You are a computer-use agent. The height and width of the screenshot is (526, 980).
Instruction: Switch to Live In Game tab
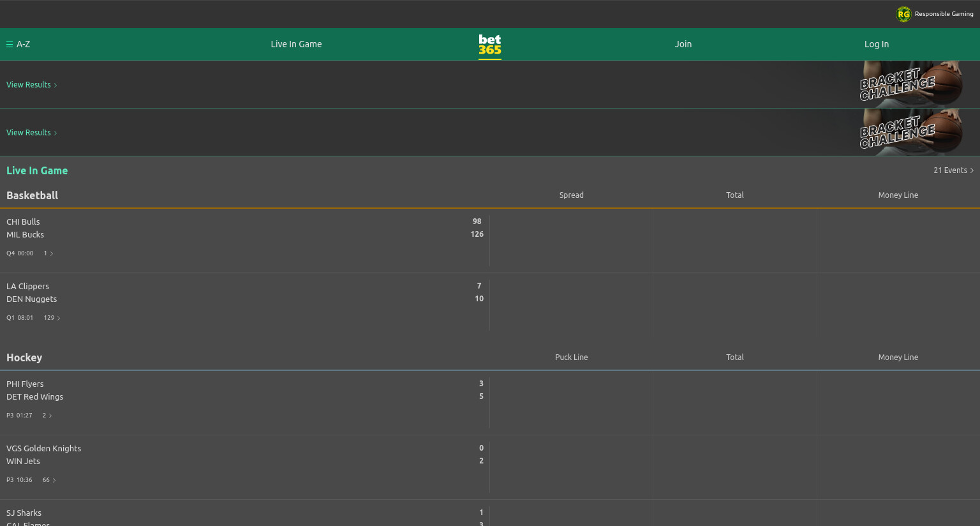[x=296, y=44]
